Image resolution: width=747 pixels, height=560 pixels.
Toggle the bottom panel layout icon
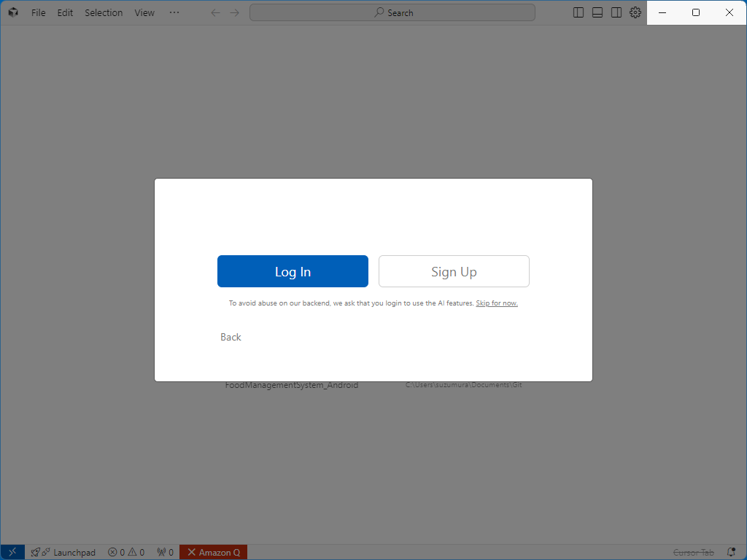point(597,12)
